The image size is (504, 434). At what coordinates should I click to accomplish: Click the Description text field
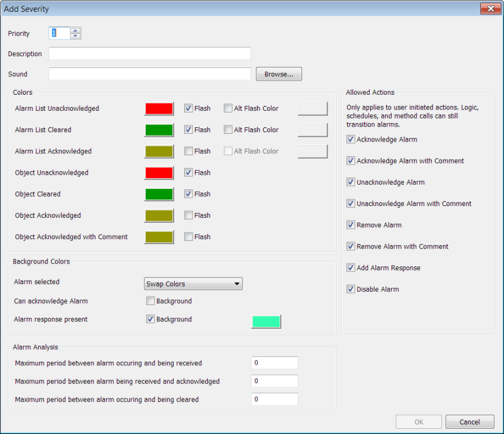[x=150, y=54]
